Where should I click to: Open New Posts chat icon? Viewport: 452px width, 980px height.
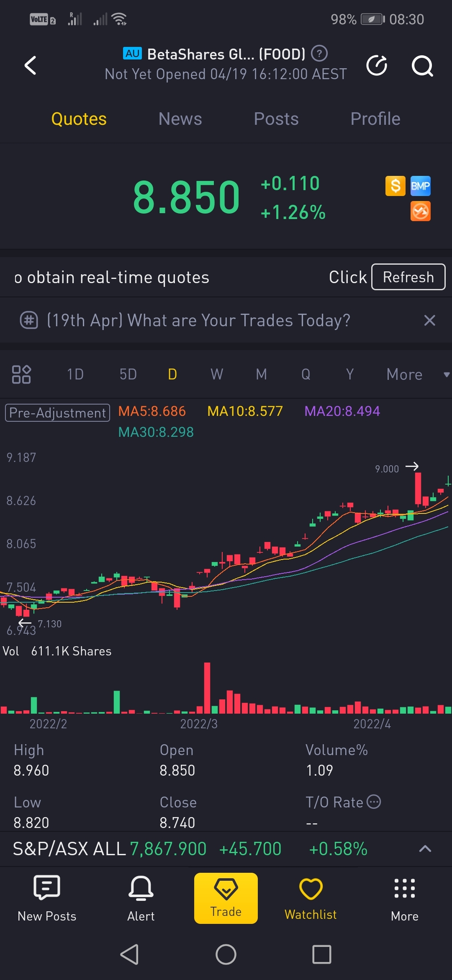click(x=47, y=898)
